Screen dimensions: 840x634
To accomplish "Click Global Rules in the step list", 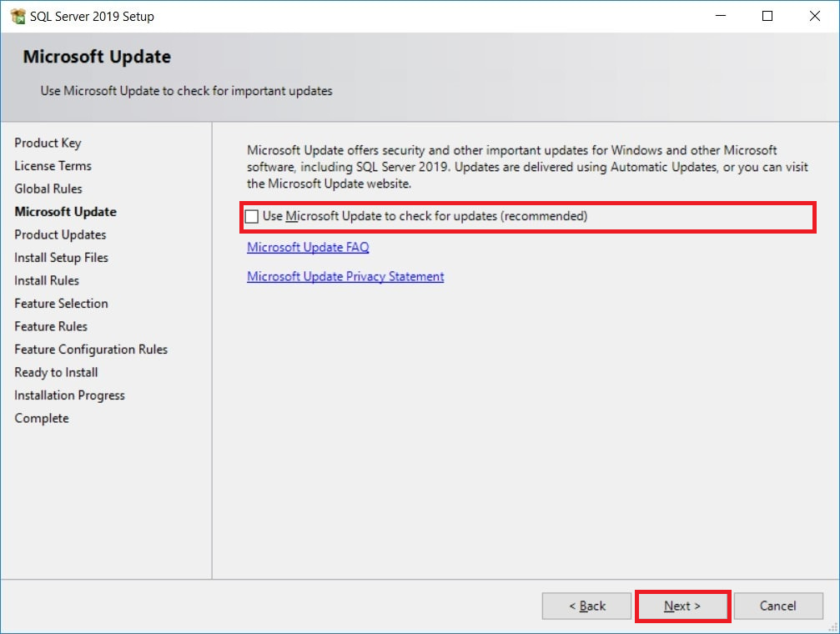I will [48, 189].
